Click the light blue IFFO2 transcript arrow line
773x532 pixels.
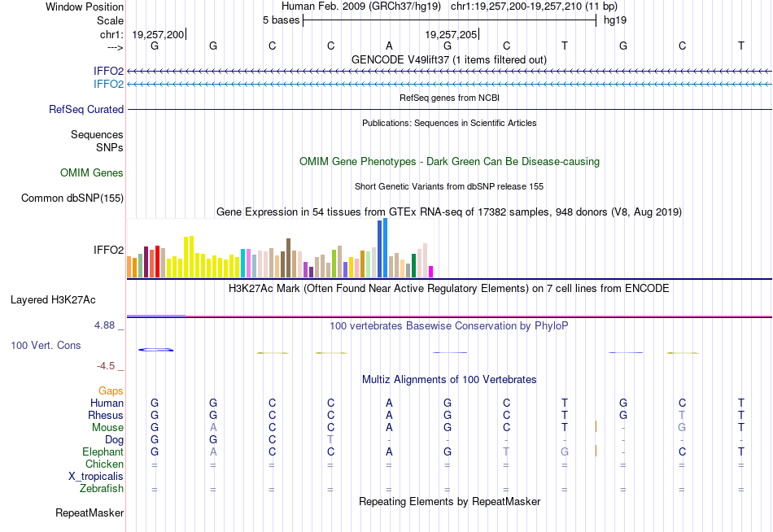449,85
